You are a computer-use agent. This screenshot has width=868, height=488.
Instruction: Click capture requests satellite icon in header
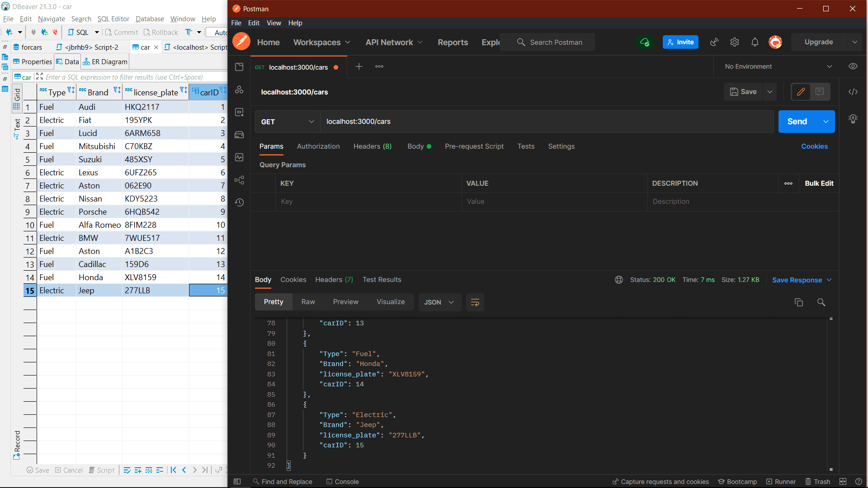[714, 42]
